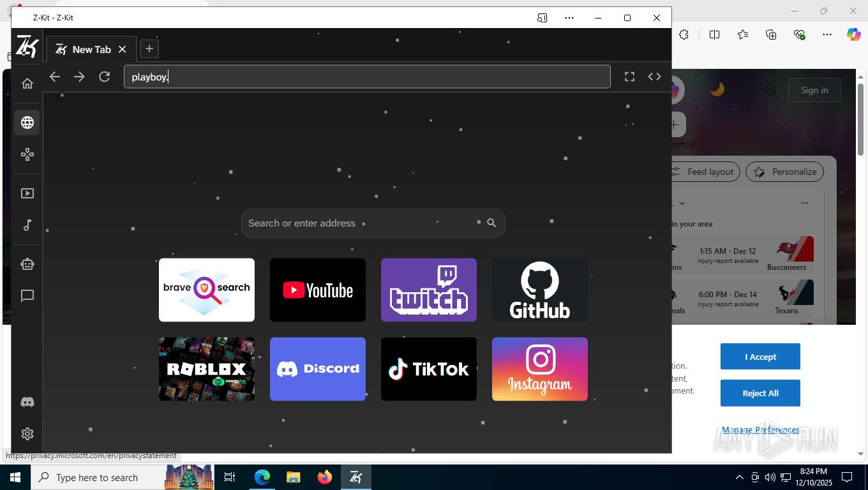868x490 pixels.
Task: Open the video player sidebar icon
Action: pyautogui.click(x=27, y=193)
